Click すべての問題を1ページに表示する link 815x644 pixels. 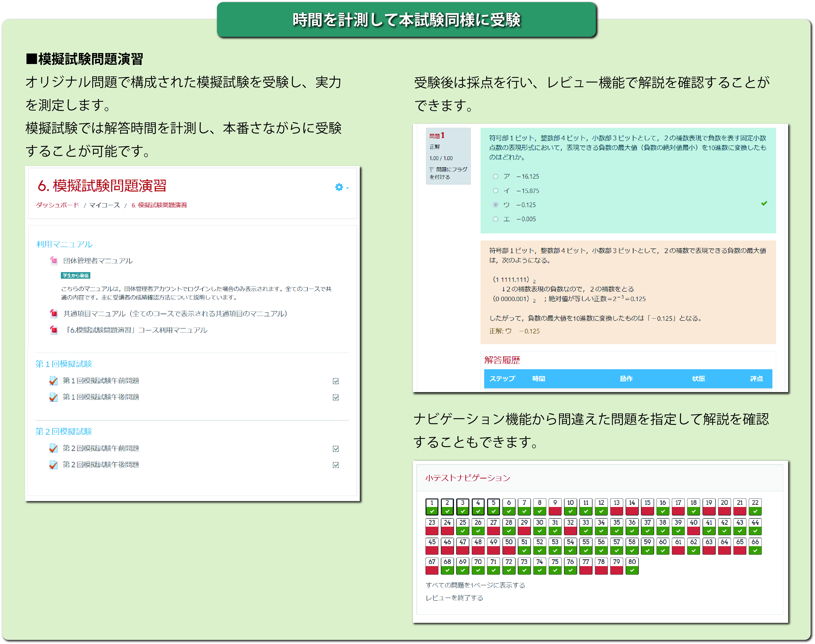pos(475,585)
